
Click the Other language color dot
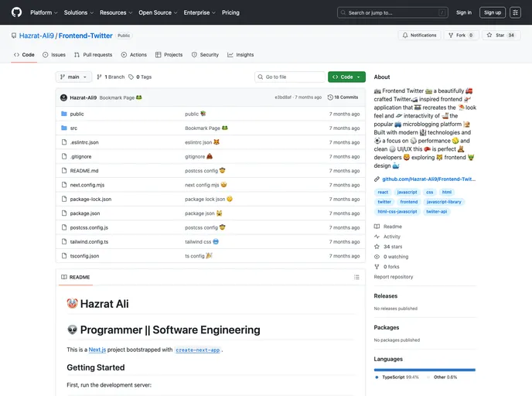tap(428, 377)
